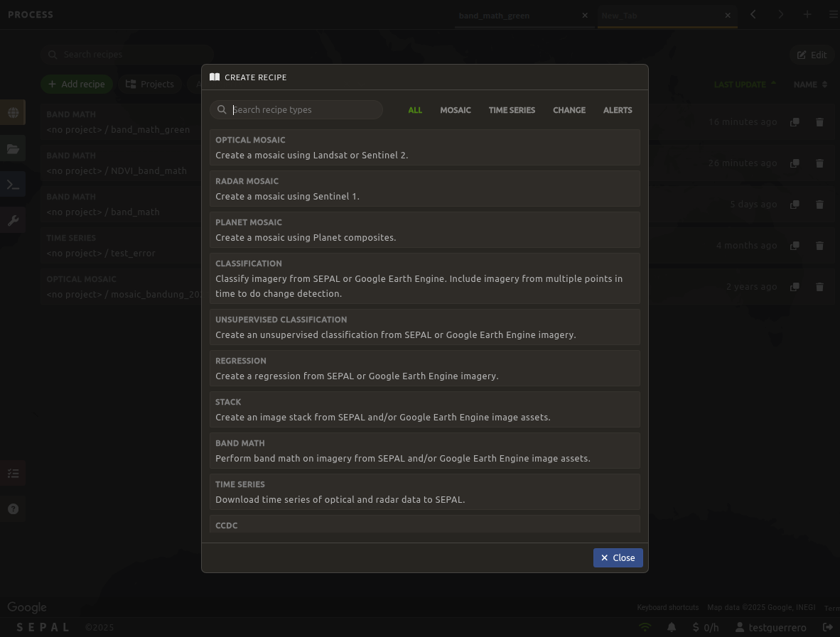This screenshot has height=637, width=840.
Task: Click the logout icon in footer
Action: click(828, 627)
